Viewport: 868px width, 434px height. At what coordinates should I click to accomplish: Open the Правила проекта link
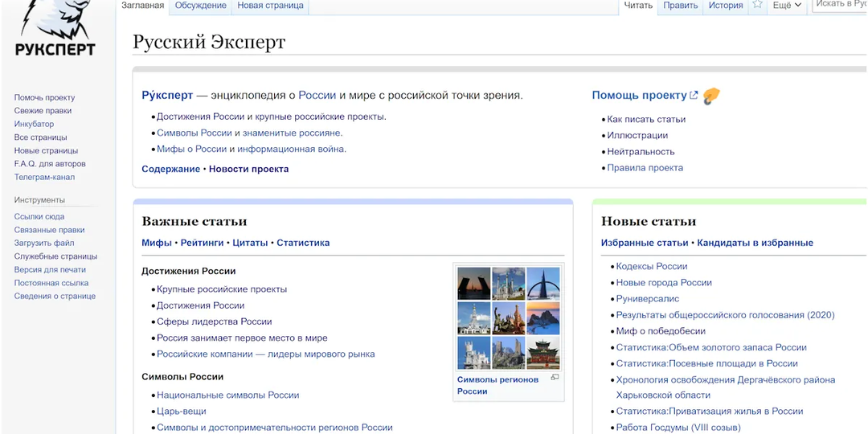tap(645, 168)
